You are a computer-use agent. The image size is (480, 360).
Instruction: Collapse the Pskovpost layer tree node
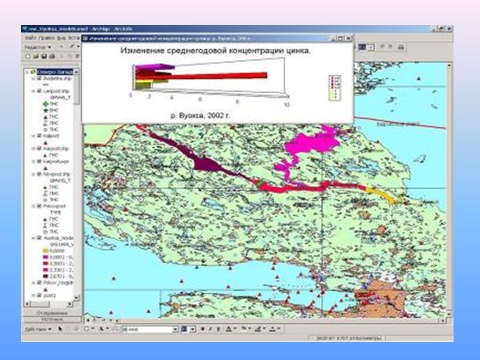click(34, 206)
